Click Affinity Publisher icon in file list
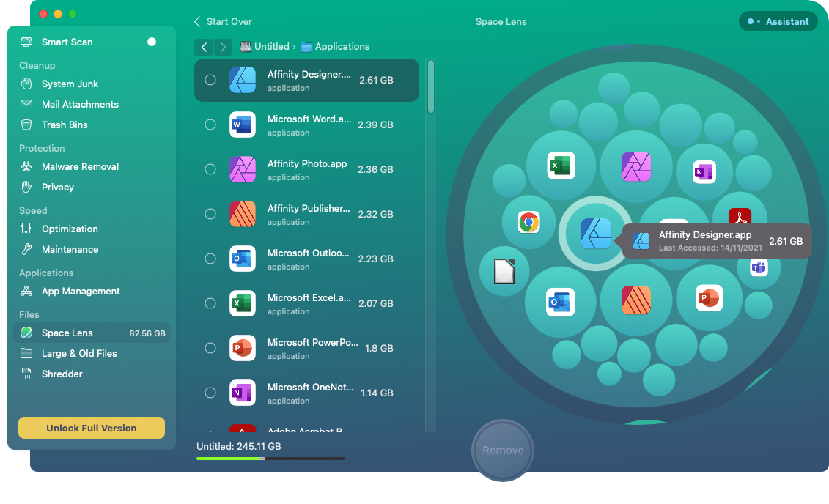Viewport: 829px width, 504px height. click(243, 214)
